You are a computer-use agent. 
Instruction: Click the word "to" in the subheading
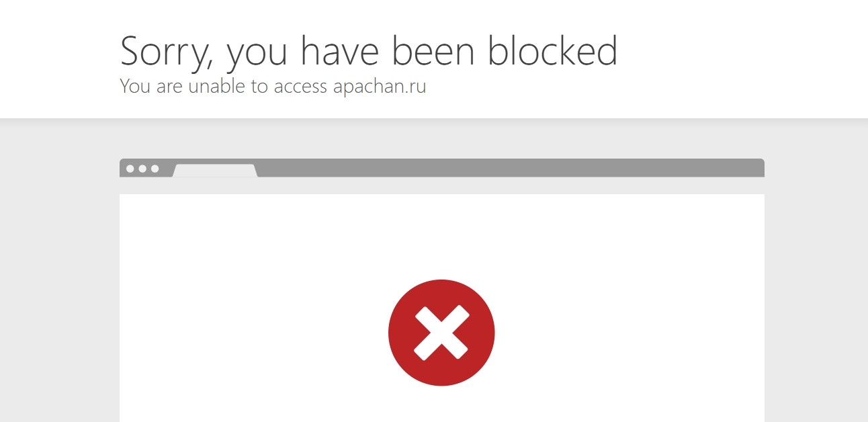(259, 87)
